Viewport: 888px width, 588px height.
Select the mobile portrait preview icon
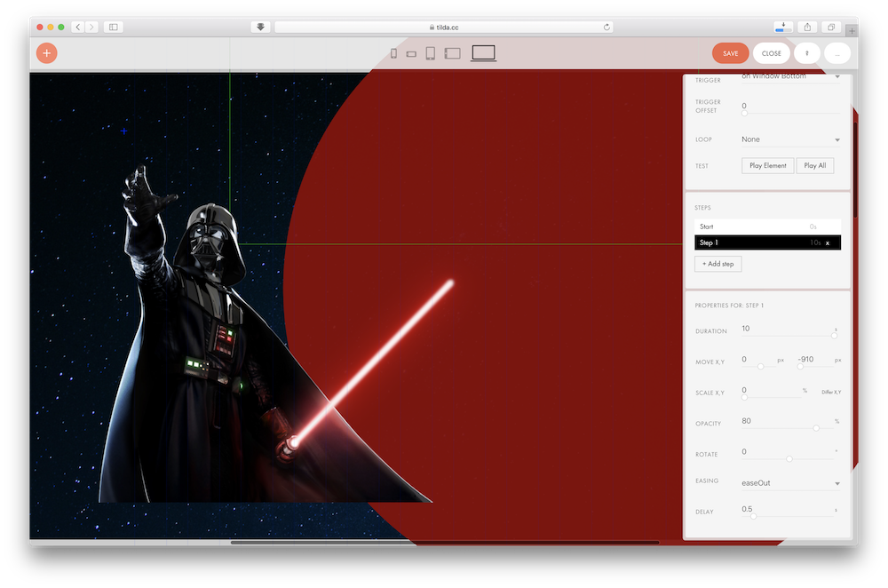coord(393,52)
